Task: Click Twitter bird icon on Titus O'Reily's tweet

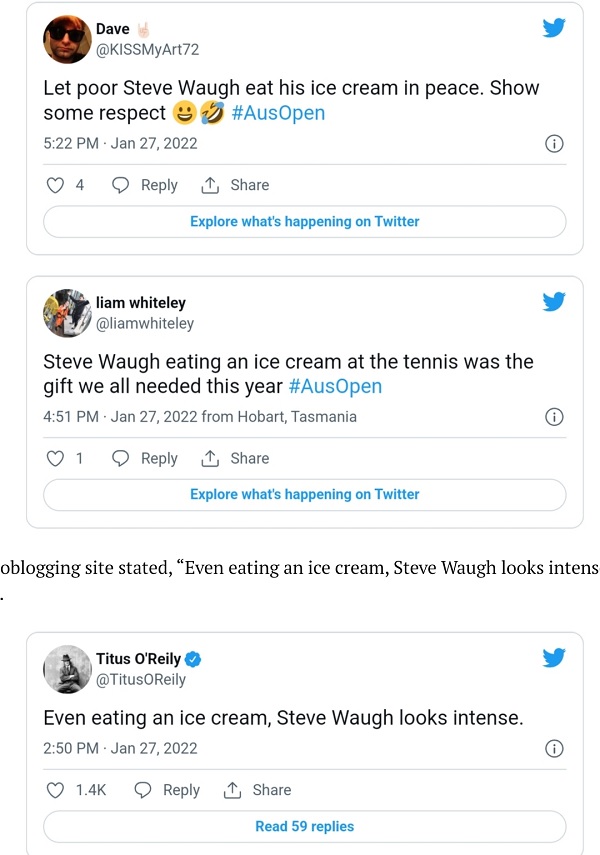Action: pyautogui.click(x=554, y=657)
